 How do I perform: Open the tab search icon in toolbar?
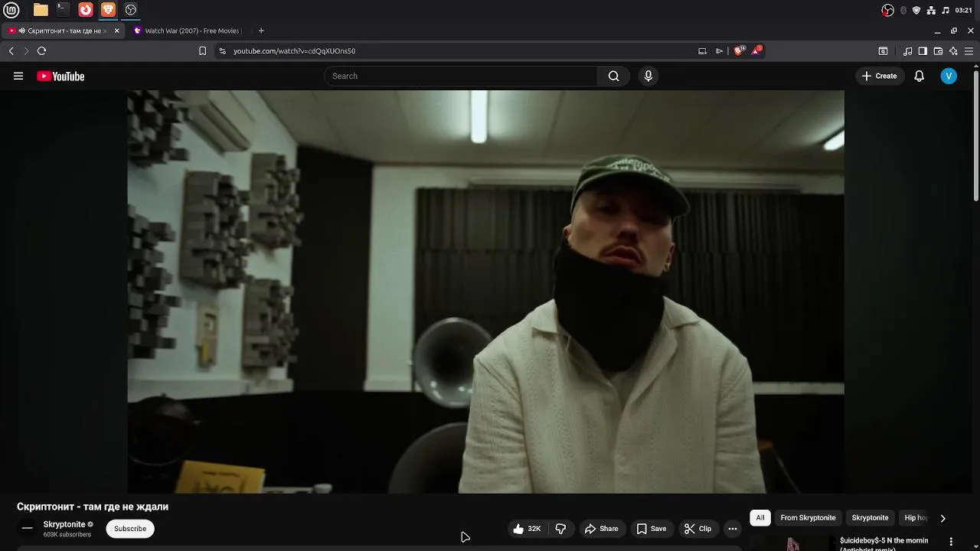pos(883,51)
